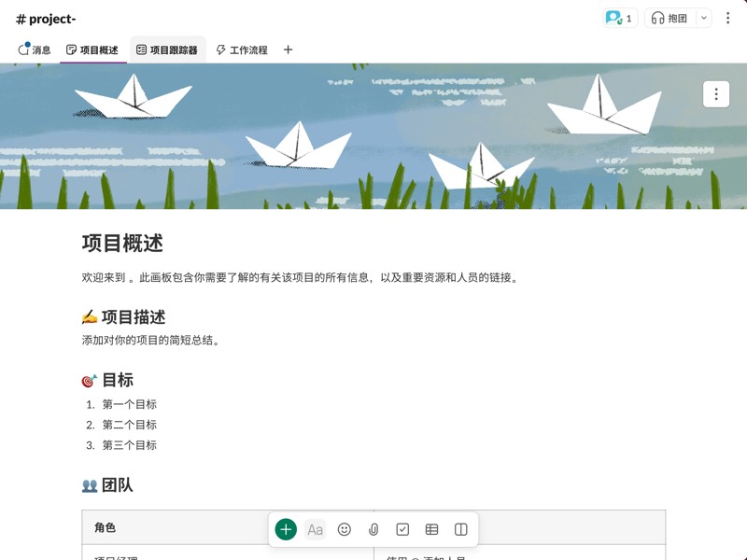
Task: Insert a checklist using the checkbox icon
Action: tap(402, 528)
